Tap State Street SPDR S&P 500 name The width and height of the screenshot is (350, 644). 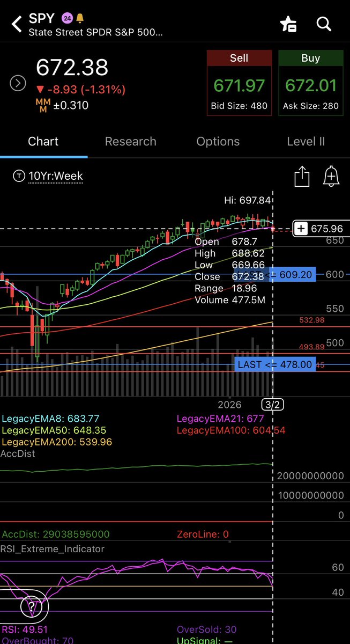95,32
